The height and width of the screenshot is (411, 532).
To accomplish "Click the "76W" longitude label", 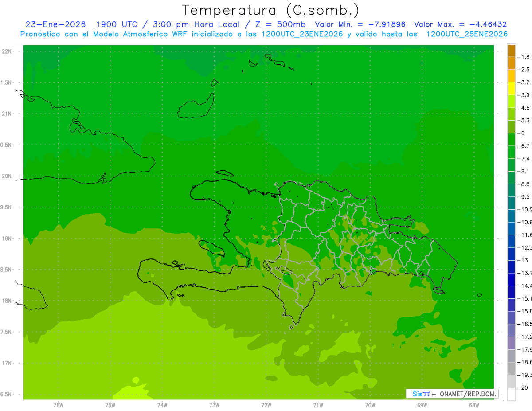I will pyautogui.click(x=58, y=406).
